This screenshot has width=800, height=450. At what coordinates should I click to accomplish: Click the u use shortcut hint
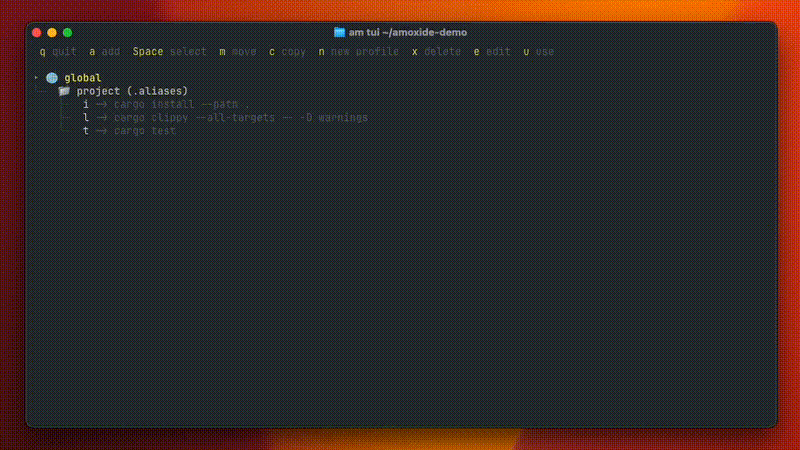(539, 52)
